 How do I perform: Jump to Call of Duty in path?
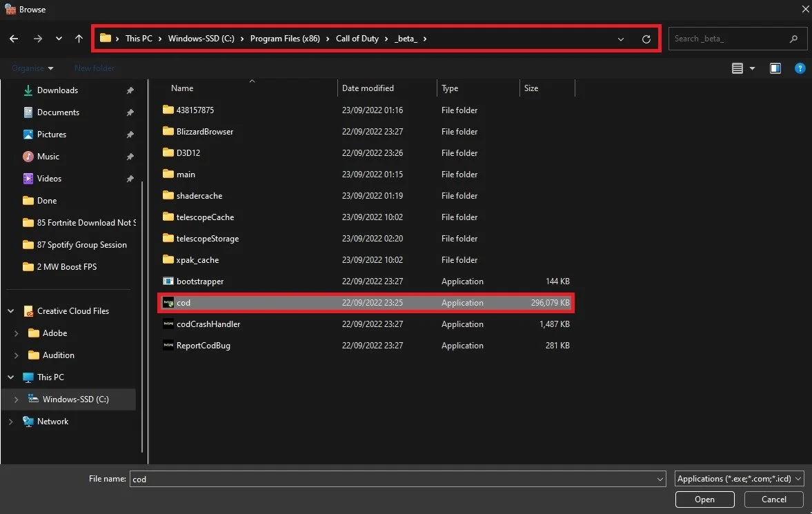(x=357, y=39)
